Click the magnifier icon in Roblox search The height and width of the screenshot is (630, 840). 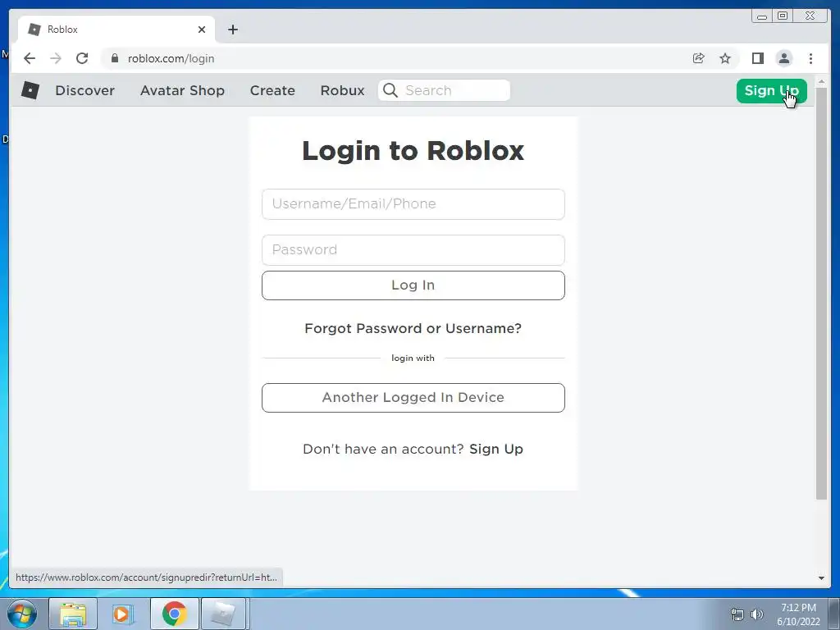coord(390,90)
